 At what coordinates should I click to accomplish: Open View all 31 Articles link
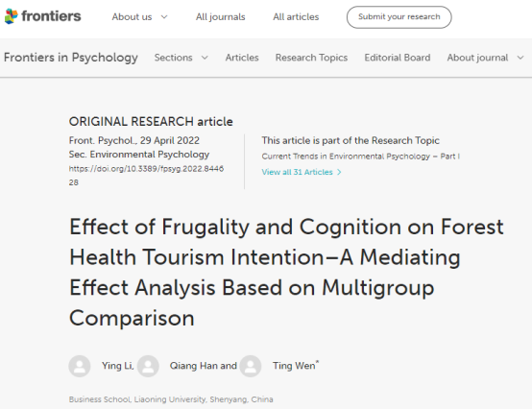pyautogui.click(x=298, y=172)
